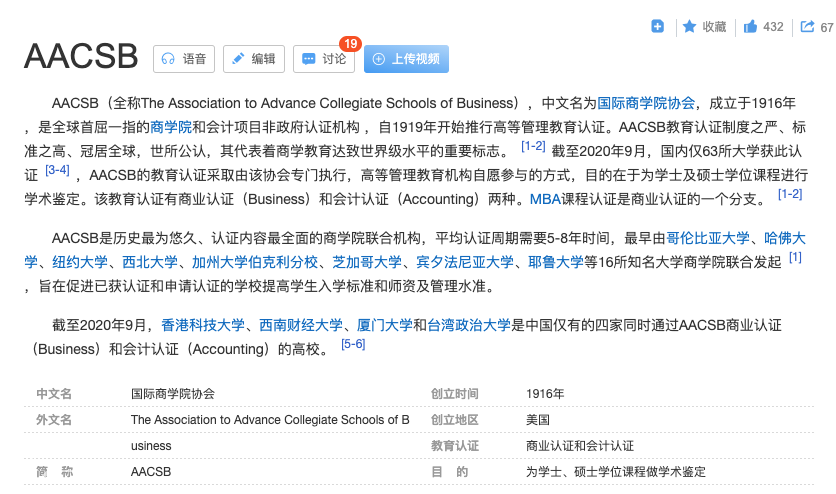The width and height of the screenshot is (836, 494).
Task: Click the MBA link
Action: click(x=545, y=199)
